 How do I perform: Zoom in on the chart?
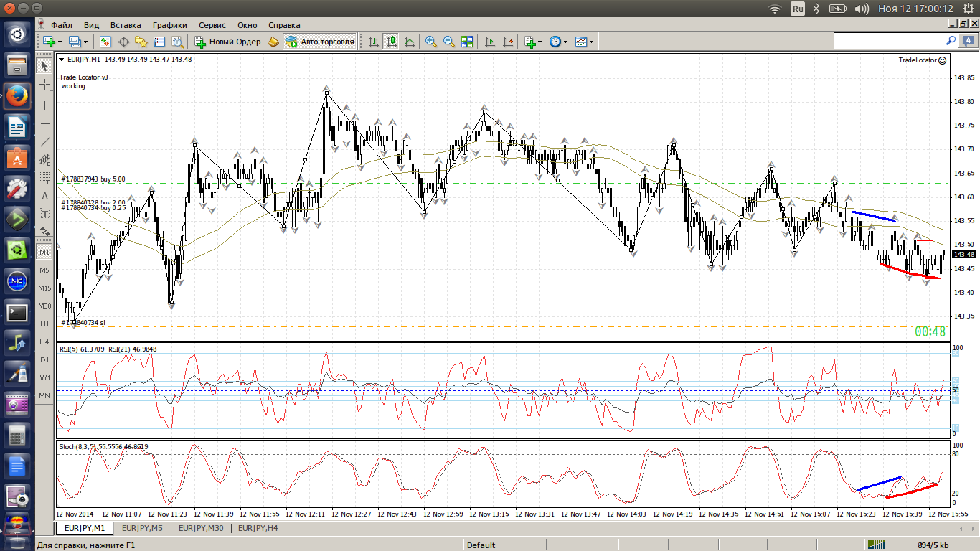(430, 42)
